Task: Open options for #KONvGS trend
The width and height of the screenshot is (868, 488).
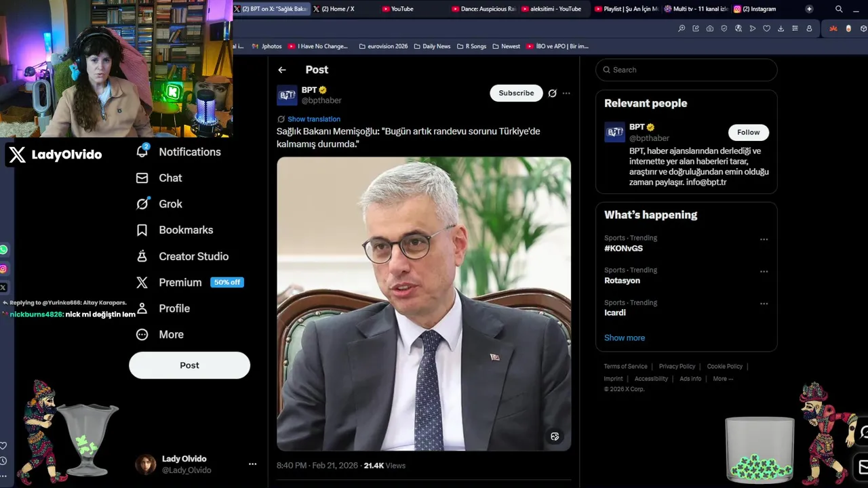Action: click(764, 239)
